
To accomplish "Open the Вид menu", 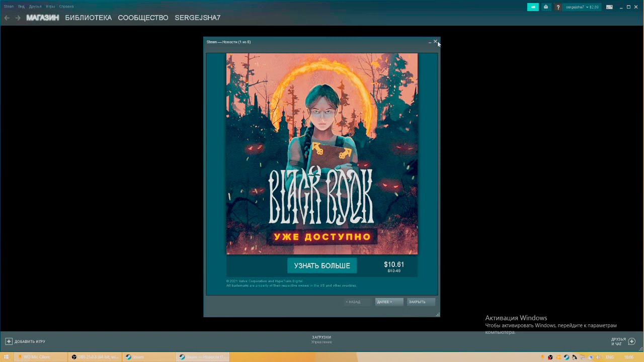I will pos(21,7).
